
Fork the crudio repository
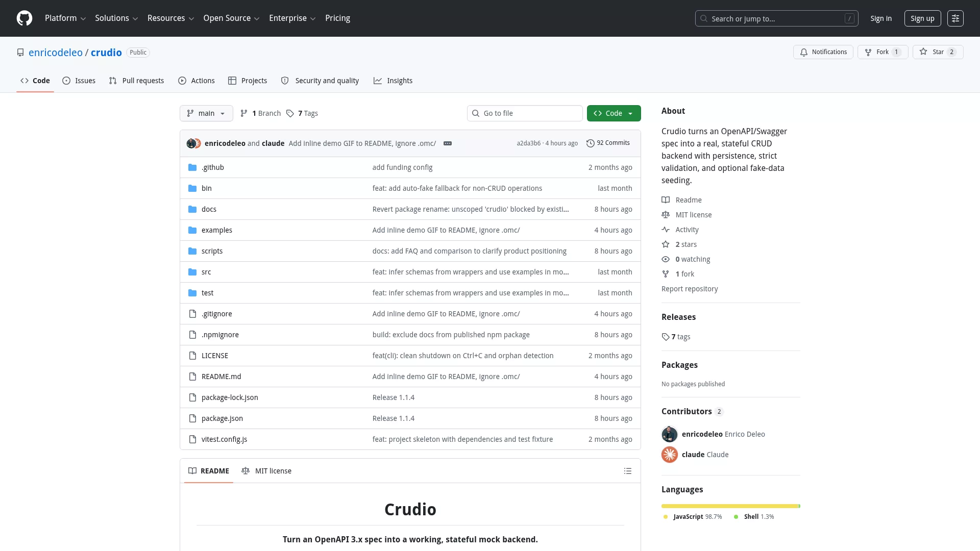pos(883,52)
